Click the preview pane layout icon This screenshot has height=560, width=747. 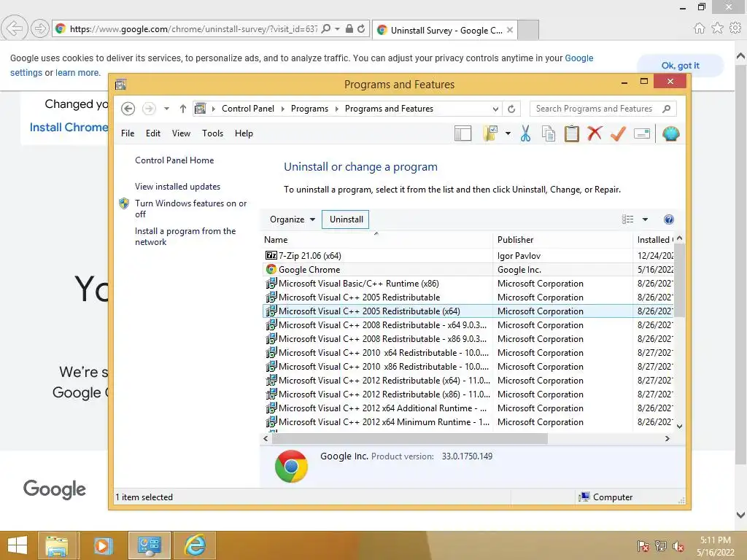pyautogui.click(x=462, y=134)
